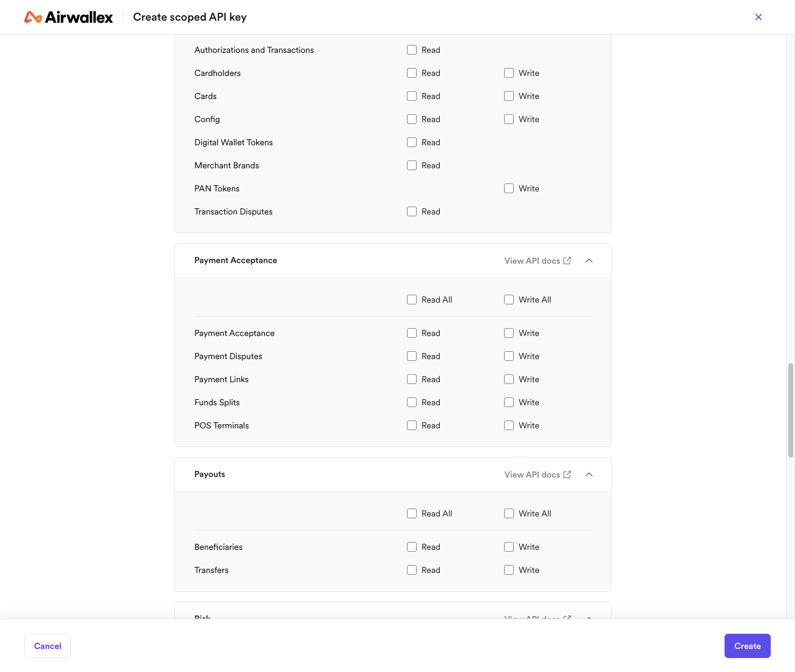The image size is (795, 672).
Task: Select Write All in Payment Acceptance section
Action: [509, 300]
